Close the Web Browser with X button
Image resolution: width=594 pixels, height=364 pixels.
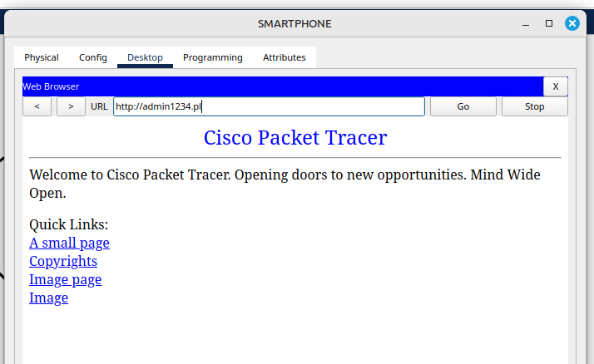tap(556, 86)
